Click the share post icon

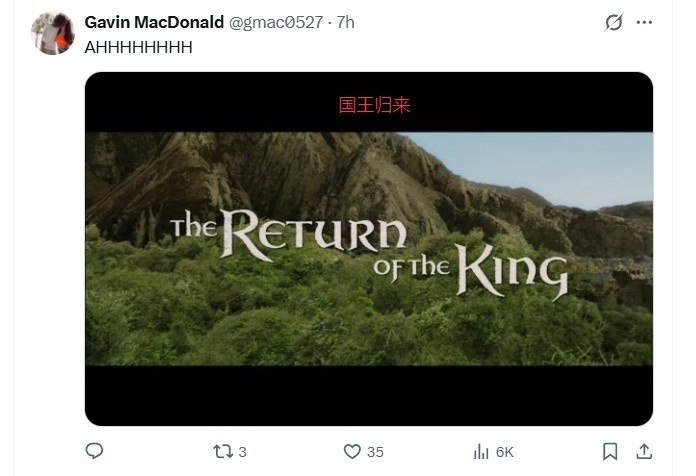(644, 451)
